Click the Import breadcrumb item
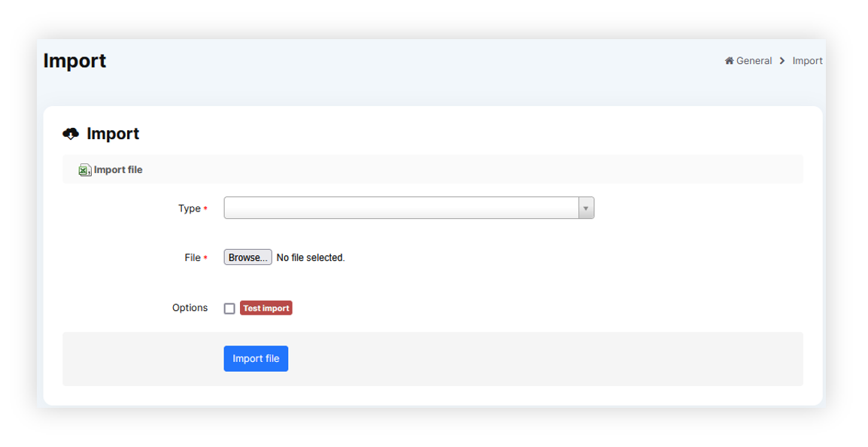 807,61
